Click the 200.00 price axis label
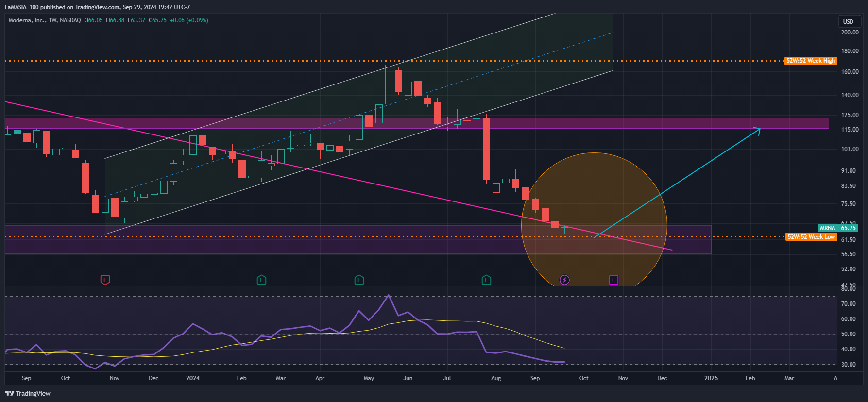 pyautogui.click(x=850, y=33)
